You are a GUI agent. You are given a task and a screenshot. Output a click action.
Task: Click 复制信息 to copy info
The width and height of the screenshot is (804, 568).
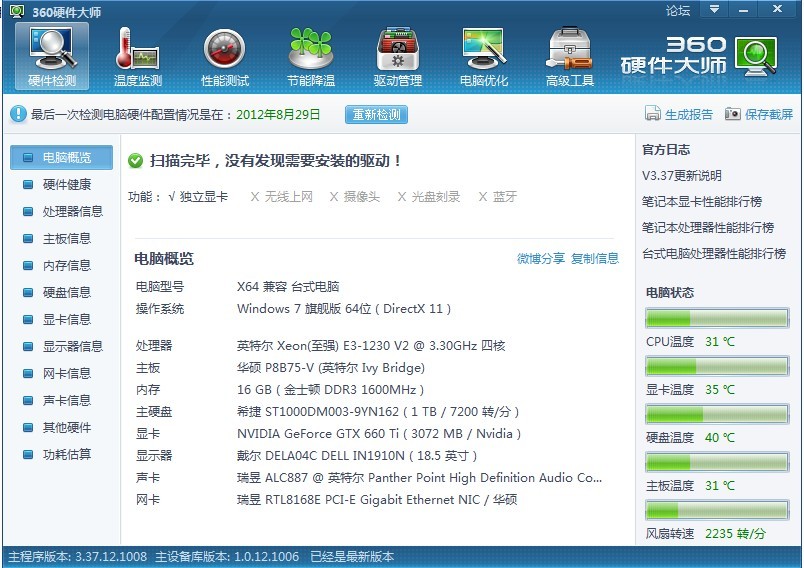coord(595,258)
